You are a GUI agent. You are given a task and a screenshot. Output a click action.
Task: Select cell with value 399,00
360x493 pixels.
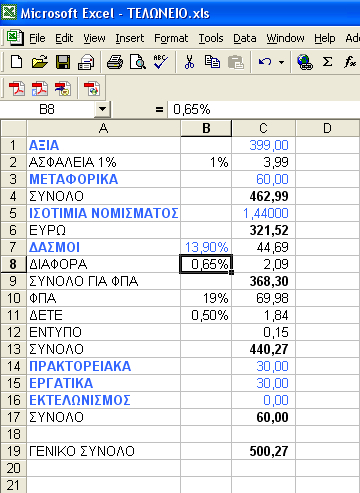(263, 145)
